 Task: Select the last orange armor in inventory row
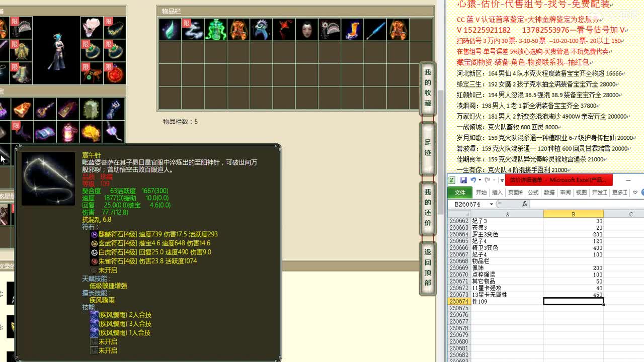click(x=398, y=30)
